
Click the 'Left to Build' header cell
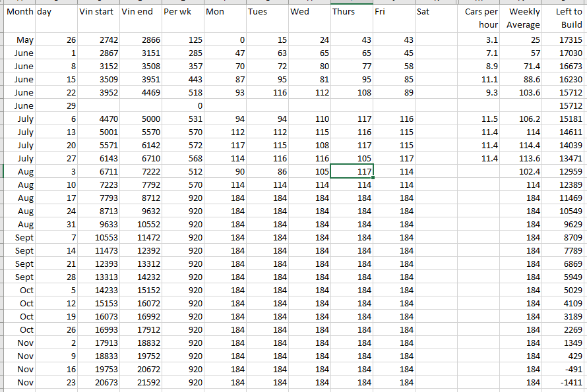(x=565, y=18)
